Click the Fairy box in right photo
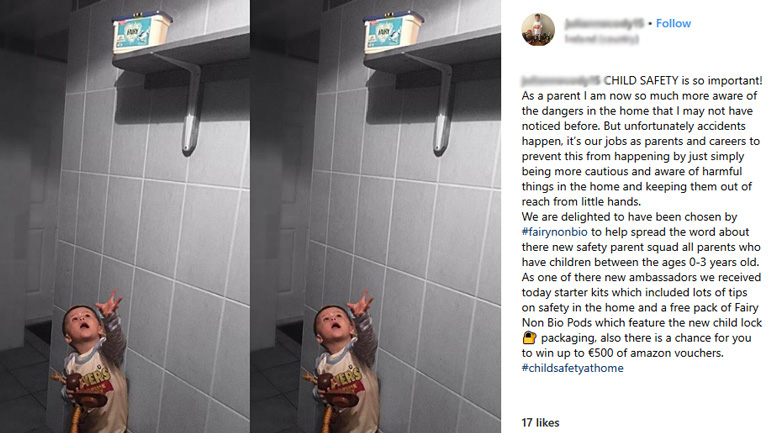Screen dimensions: 770x433 tap(393, 32)
